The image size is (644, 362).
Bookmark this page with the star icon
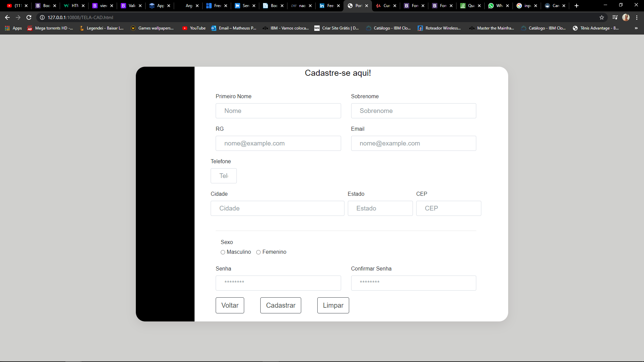tap(602, 17)
